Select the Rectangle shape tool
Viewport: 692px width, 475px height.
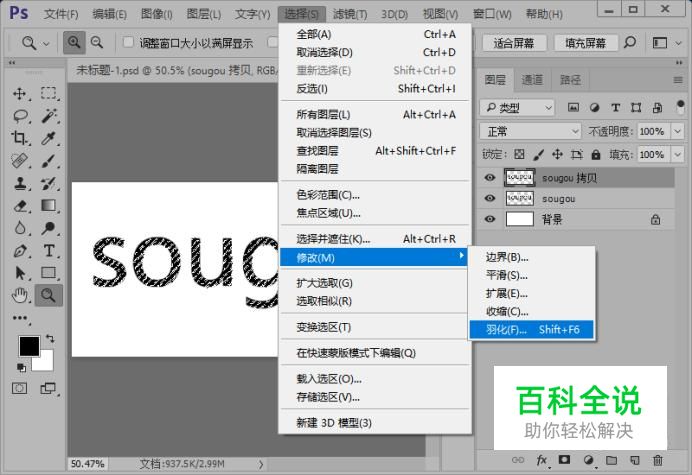coord(49,273)
